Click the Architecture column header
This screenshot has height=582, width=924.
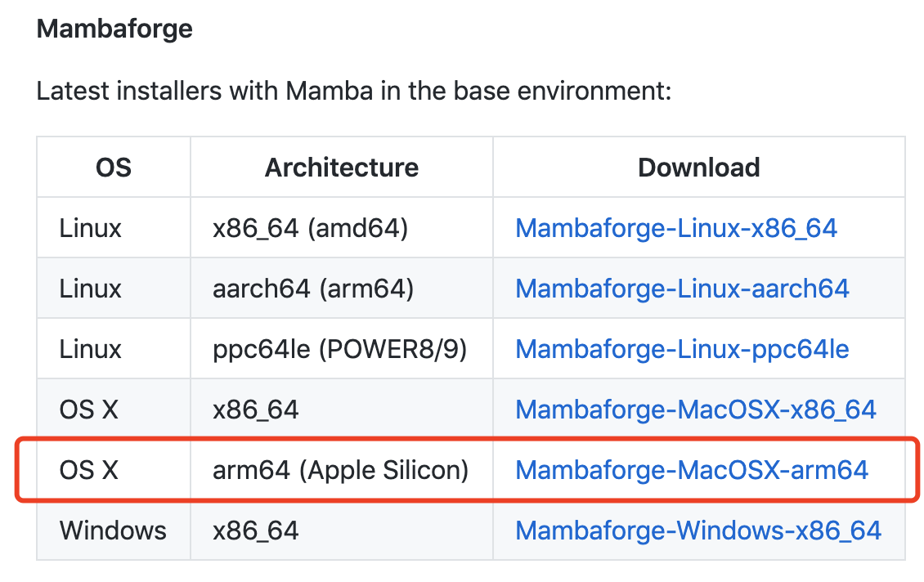[342, 168]
